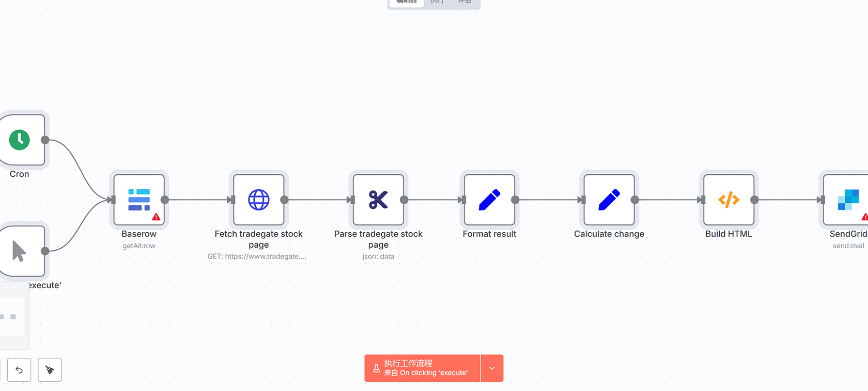Click the Cron node output connector

point(45,140)
